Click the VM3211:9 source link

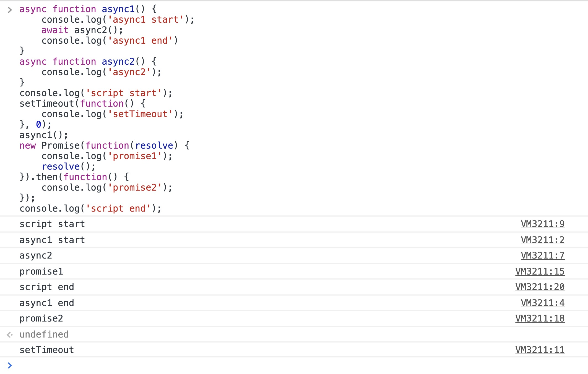(x=542, y=224)
